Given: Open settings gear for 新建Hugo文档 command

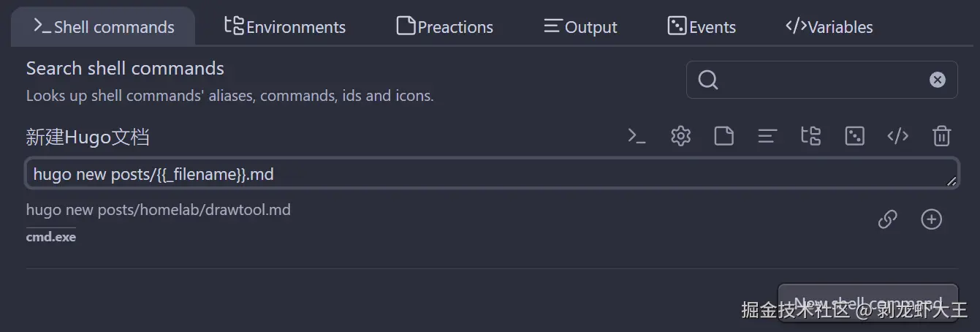Looking at the screenshot, I should pos(680,136).
